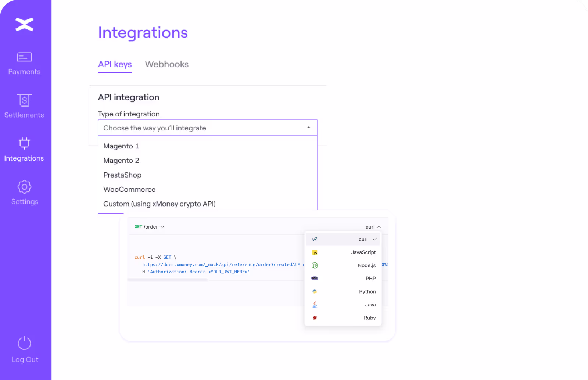
Task: Switch to the Webhooks tab
Action: tap(167, 64)
